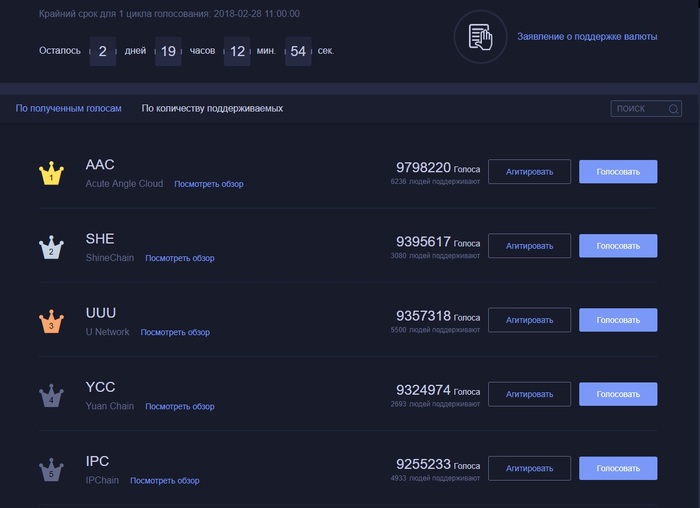The height and width of the screenshot is (508, 700).
Task: Click the gold crown rank 1 icon
Action: click(x=51, y=173)
